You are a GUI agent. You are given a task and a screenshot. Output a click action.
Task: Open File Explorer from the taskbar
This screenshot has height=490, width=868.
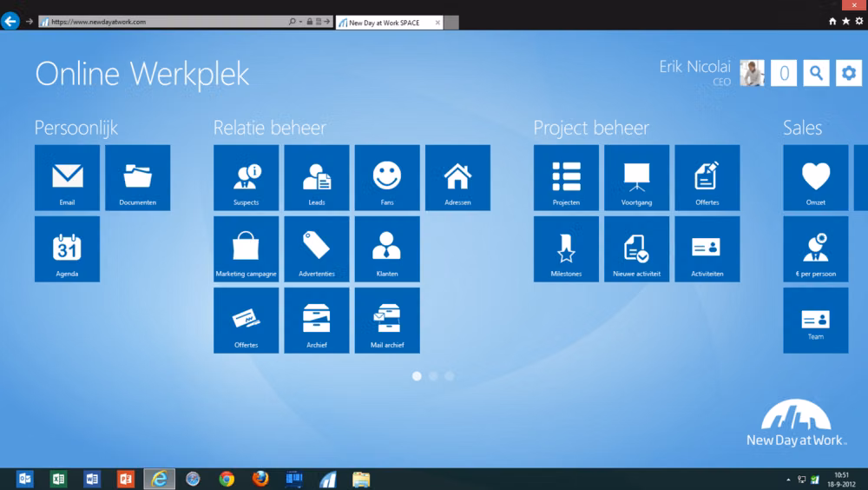(361, 479)
